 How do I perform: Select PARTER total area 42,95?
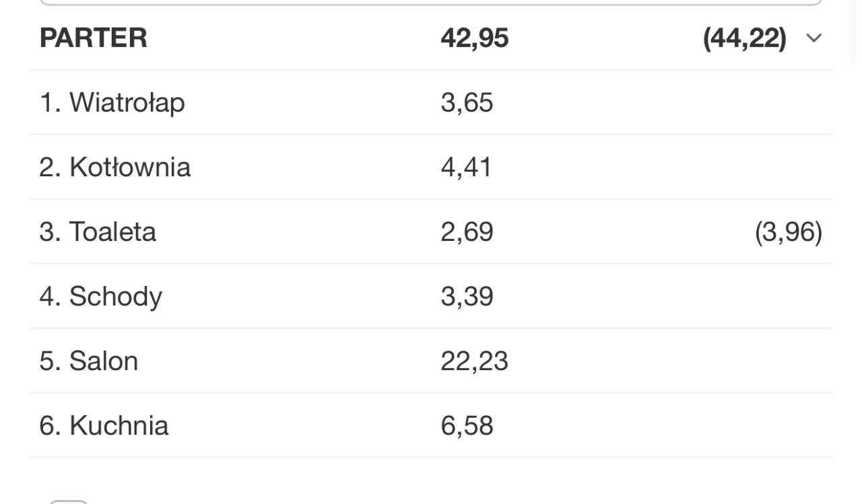(474, 38)
